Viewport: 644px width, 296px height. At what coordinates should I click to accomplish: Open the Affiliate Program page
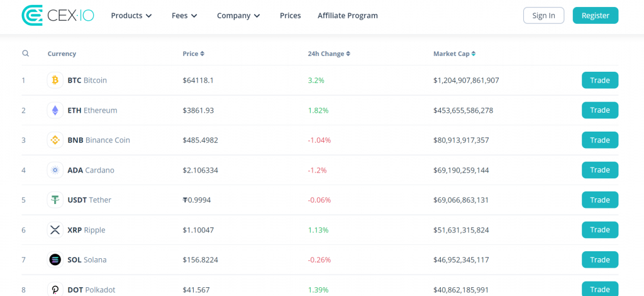(x=347, y=16)
